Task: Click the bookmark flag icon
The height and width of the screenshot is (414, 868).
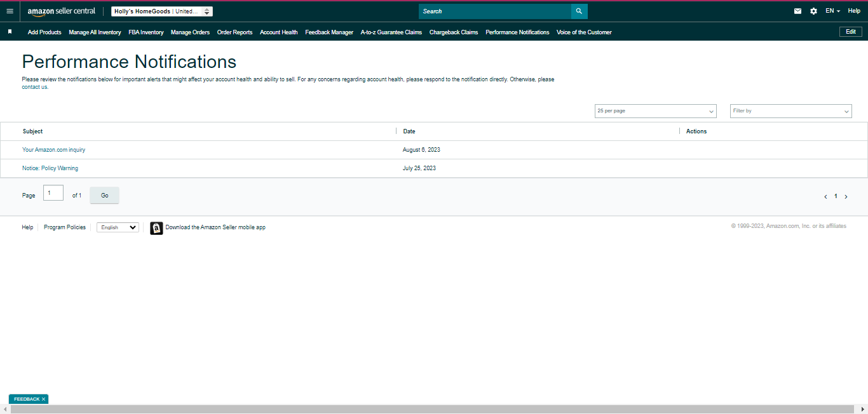Action: [10, 32]
